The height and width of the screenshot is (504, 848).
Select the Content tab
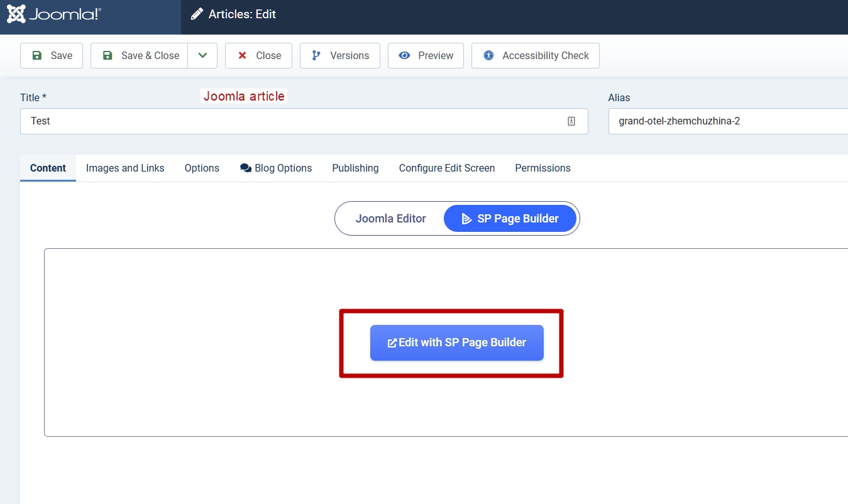coord(48,168)
